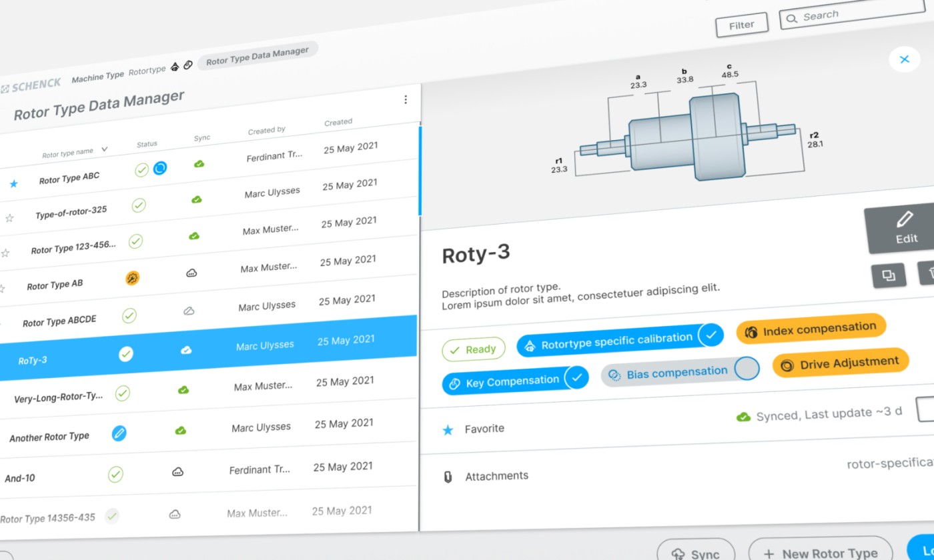Open the Filter options
The width and height of the screenshot is (934, 560).
741,26
